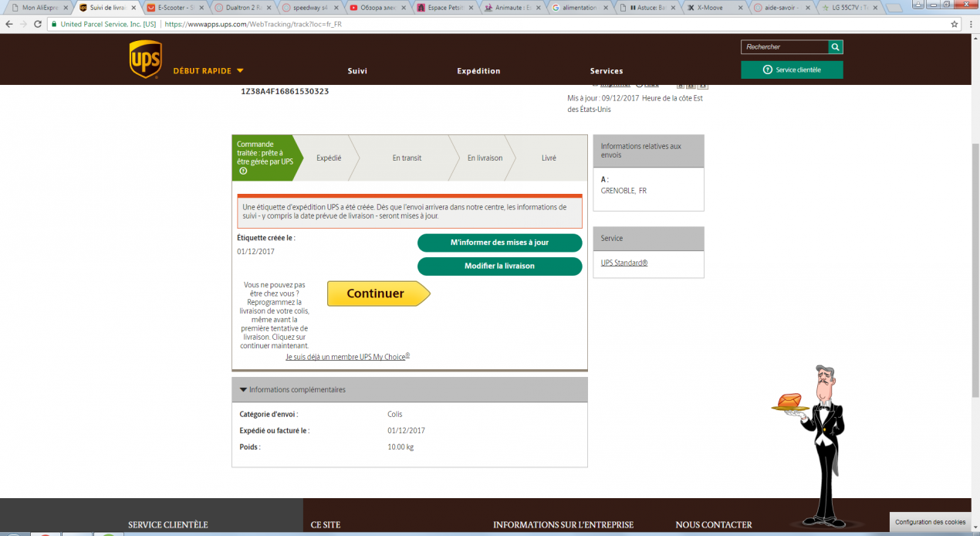Viewport: 980px width, 536px height.
Task: Click the browser forward arrow
Action: click(x=24, y=24)
